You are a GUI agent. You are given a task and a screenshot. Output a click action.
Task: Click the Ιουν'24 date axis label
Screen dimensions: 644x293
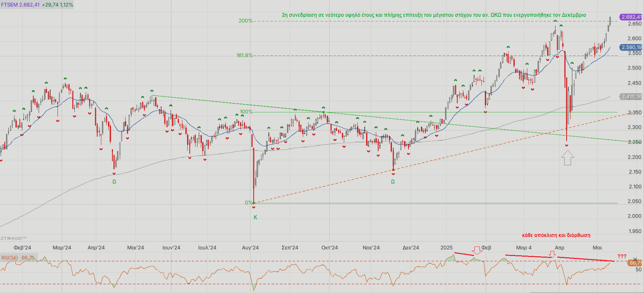[x=171, y=248]
